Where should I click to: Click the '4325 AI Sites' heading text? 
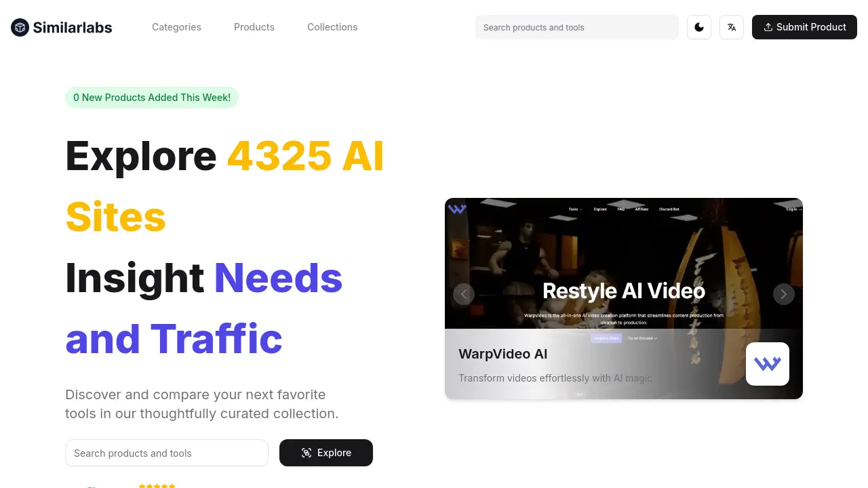pos(225,186)
